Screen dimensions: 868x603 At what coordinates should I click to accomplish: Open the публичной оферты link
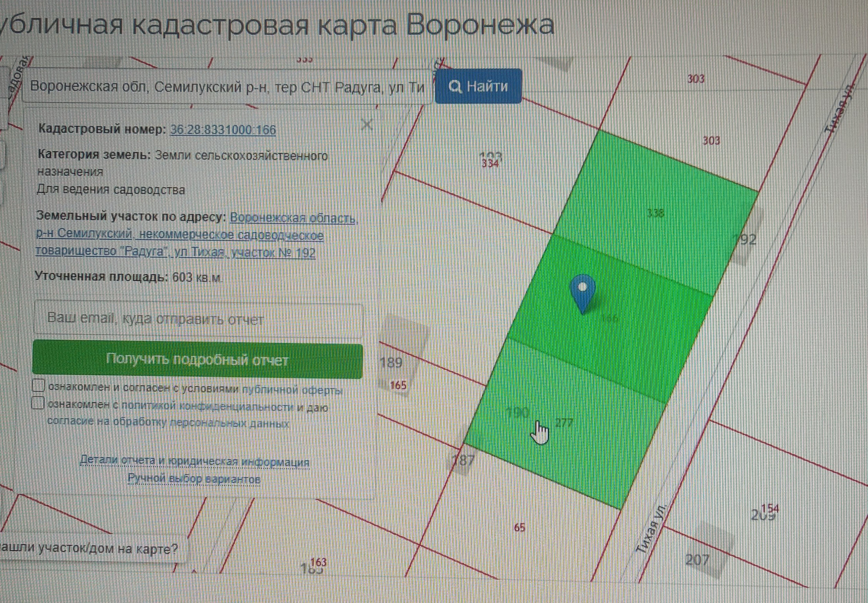coord(292,390)
